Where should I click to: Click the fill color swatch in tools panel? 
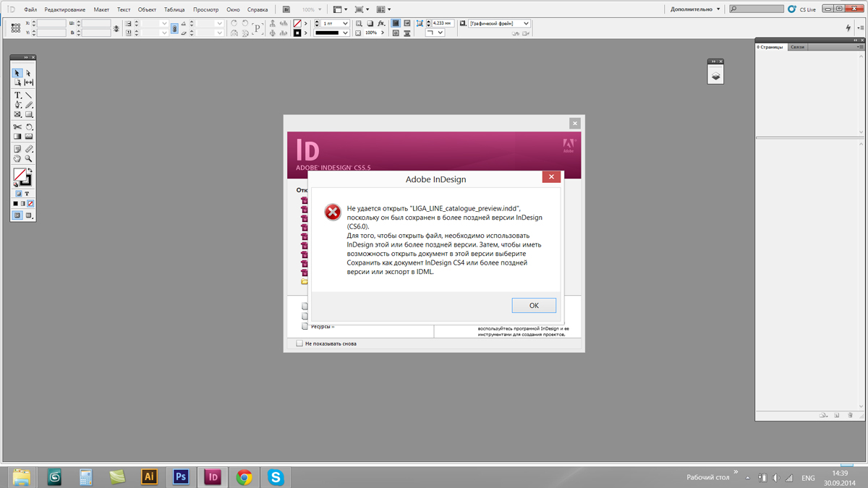[20, 174]
